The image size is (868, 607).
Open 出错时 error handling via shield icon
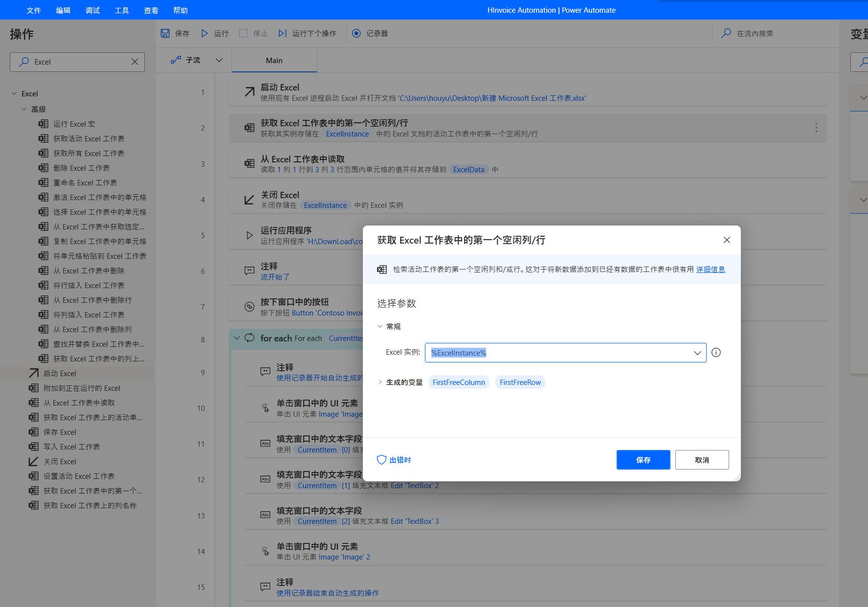[x=381, y=460]
